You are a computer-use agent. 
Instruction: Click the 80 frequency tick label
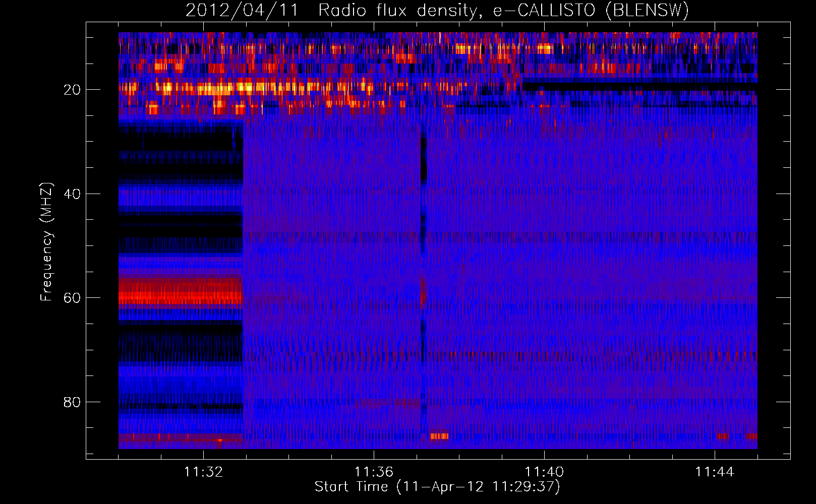[x=72, y=402]
